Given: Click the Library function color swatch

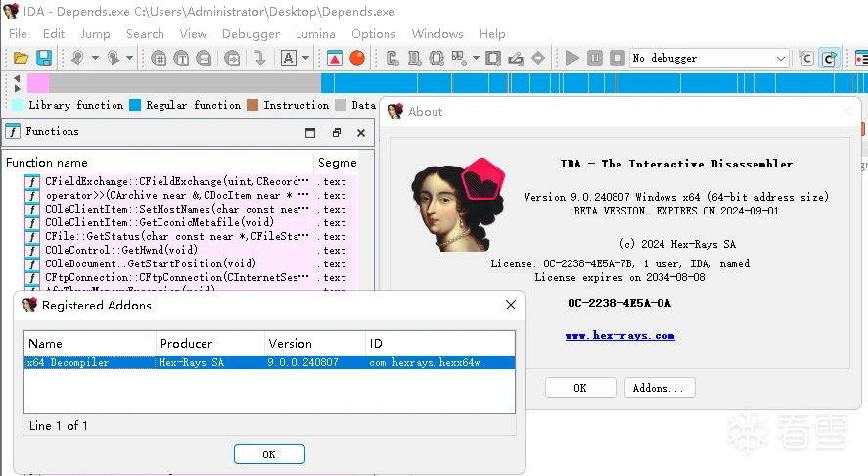Looking at the screenshot, I should click(x=18, y=105).
